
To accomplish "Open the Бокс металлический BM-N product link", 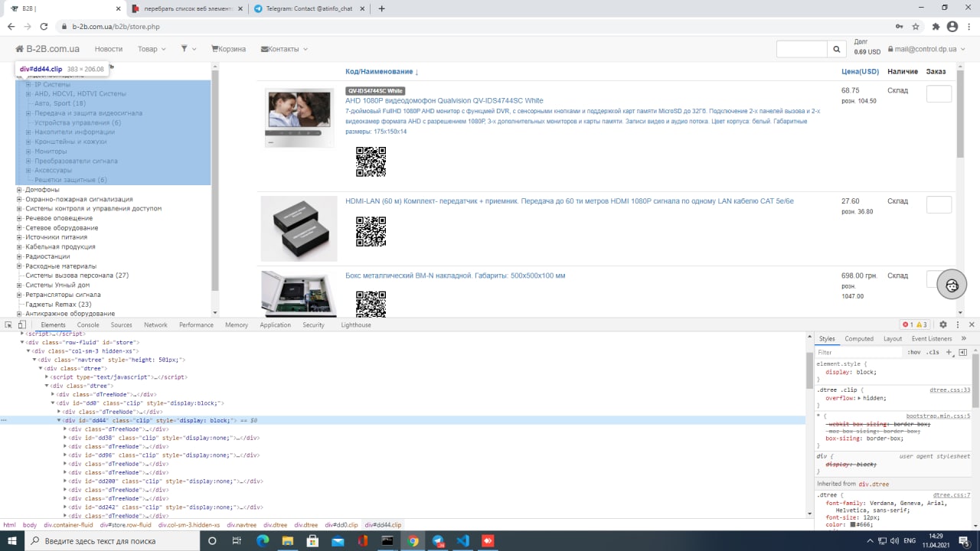I will coord(456,275).
